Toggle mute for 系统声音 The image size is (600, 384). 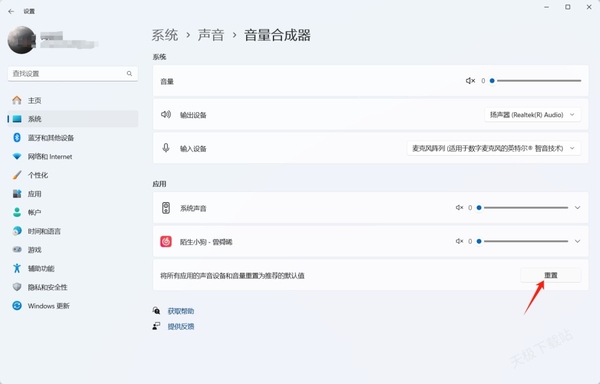(459, 208)
